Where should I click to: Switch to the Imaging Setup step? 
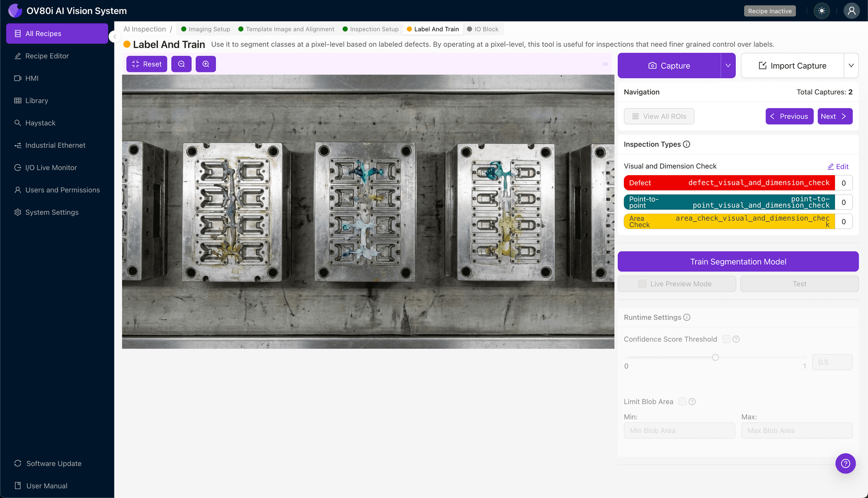tap(209, 29)
